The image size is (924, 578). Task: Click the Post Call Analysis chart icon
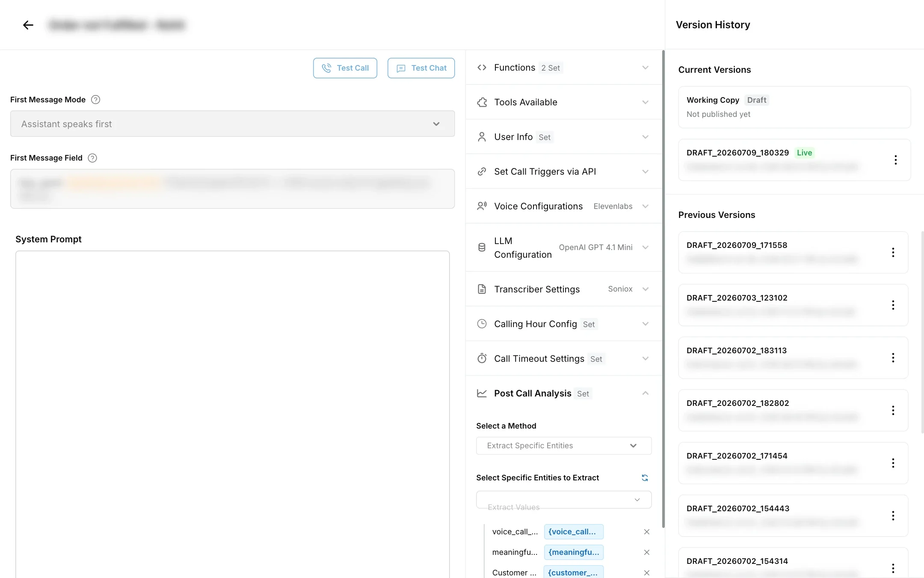point(482,393)
